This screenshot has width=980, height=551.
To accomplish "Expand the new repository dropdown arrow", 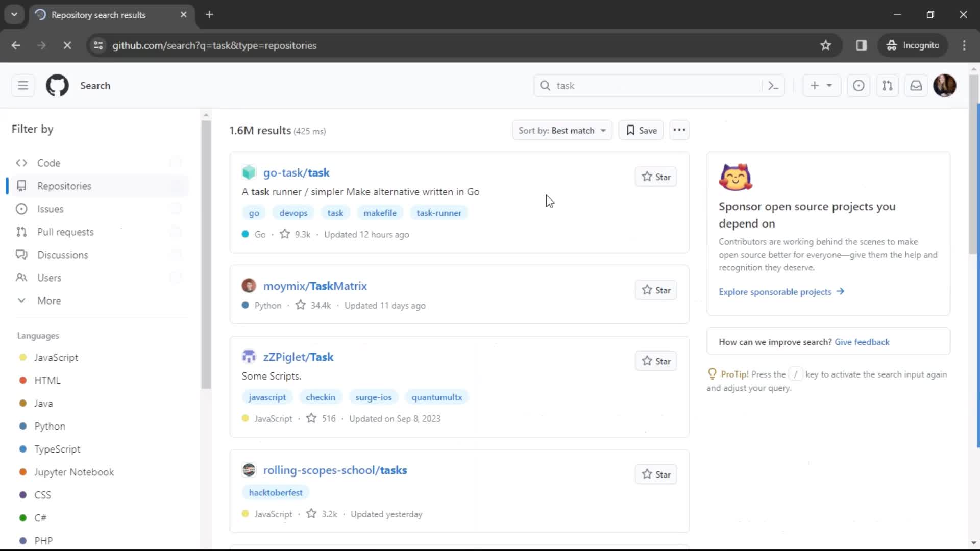I will click(x=829, y=85).
